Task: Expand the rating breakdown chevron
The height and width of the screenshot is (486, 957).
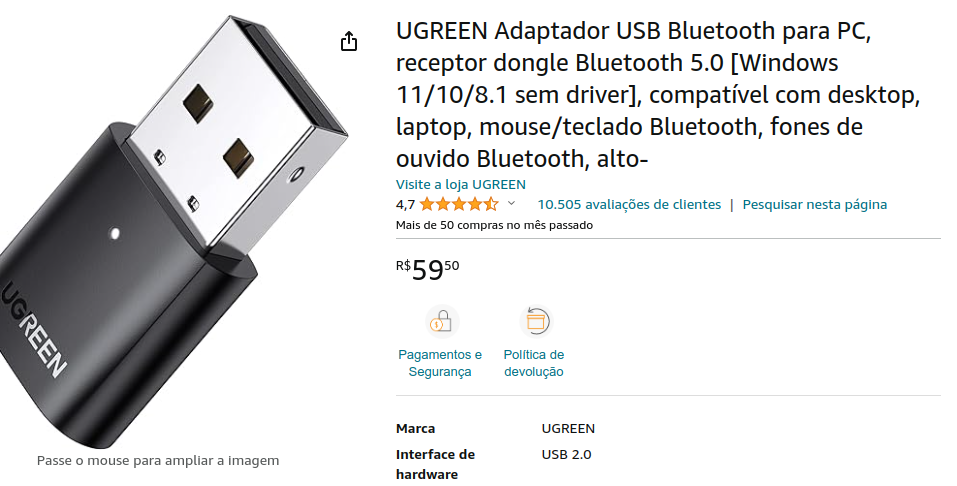Action: pos(511,203)
